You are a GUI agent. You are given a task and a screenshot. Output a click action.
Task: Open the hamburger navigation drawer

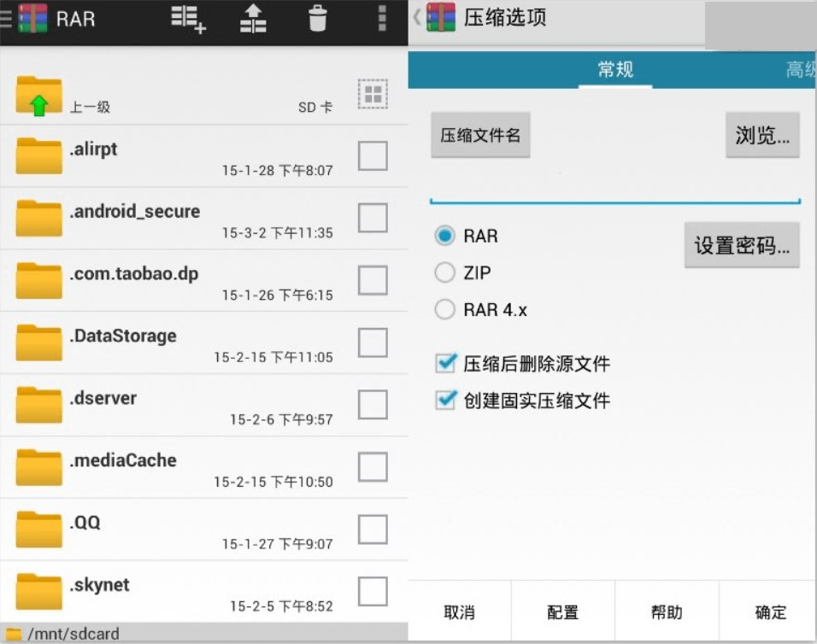pyautogui.click(x=7, y=19)
